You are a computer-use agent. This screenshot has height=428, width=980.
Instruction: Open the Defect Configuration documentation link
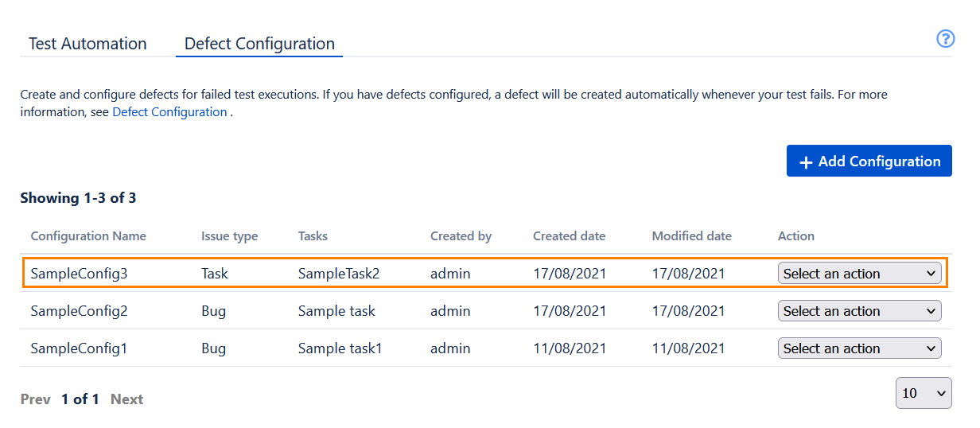[169, 112]
